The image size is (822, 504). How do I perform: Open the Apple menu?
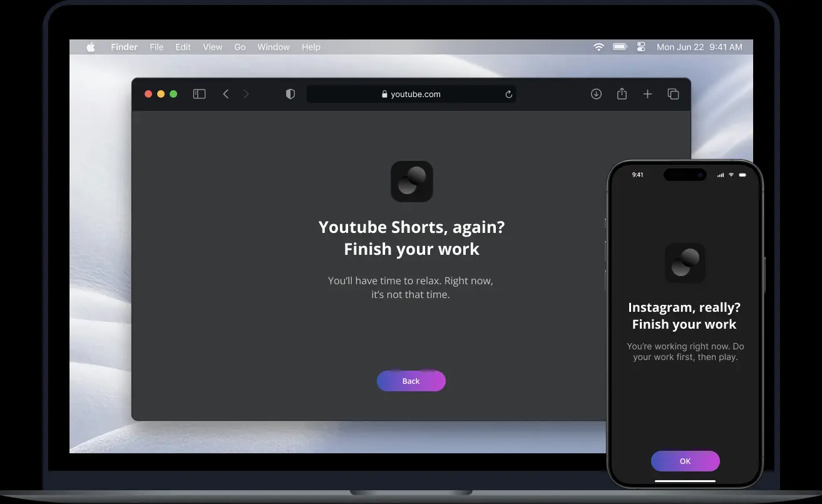[x=91, y=47]
